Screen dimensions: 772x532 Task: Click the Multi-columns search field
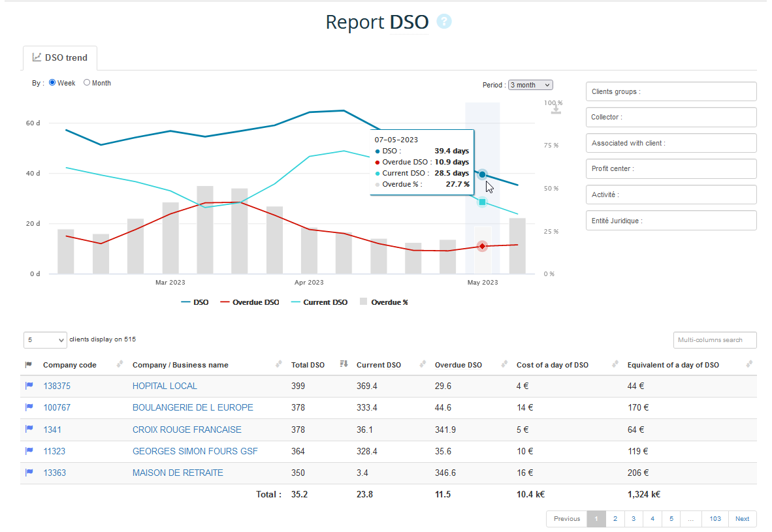(715, 340)
